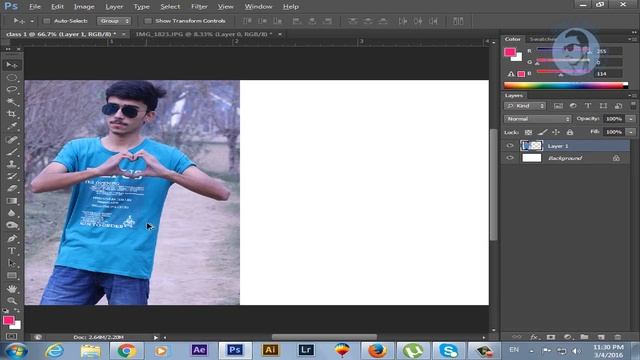Toggle Lock image pixels brush
Viewport: 640px width, 360px height.
tap(542, 132)
